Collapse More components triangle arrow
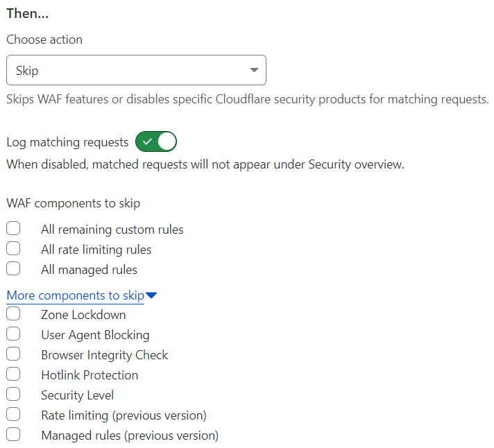Screen dimensions: 494x448 [x=151, y=296]
